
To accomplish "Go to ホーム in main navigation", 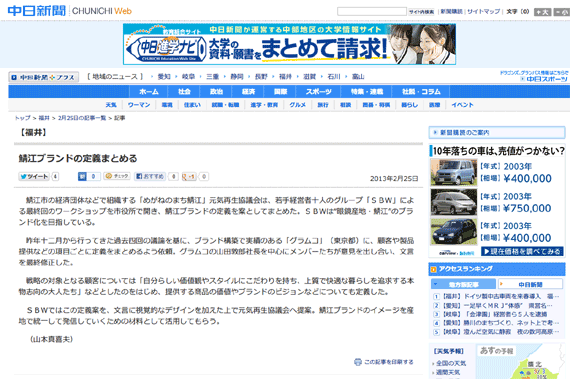I will [149, 92].
